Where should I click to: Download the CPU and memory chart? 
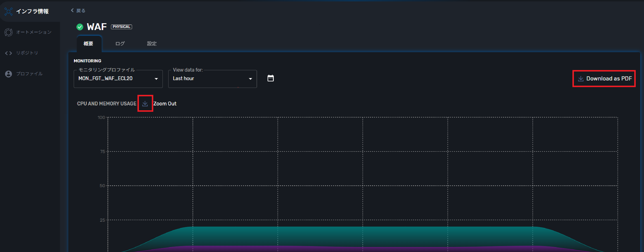(145, 103)
